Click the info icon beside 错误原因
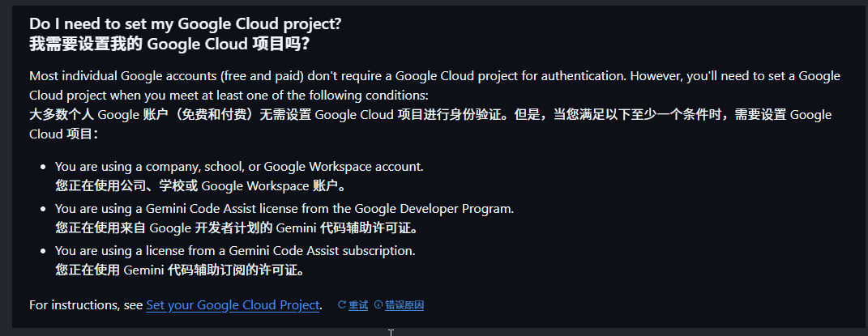868x336 pixels. click(378, 305)
